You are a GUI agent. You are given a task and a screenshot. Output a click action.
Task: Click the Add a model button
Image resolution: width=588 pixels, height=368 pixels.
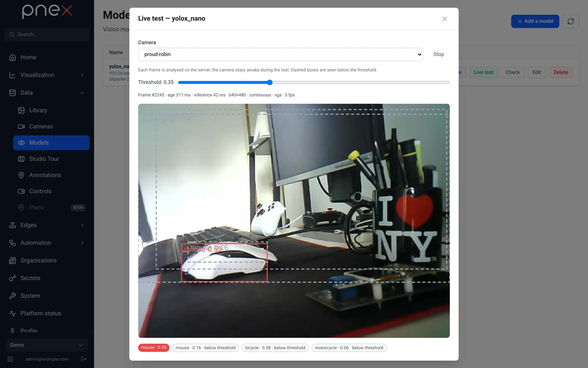(x=535, y=21)
